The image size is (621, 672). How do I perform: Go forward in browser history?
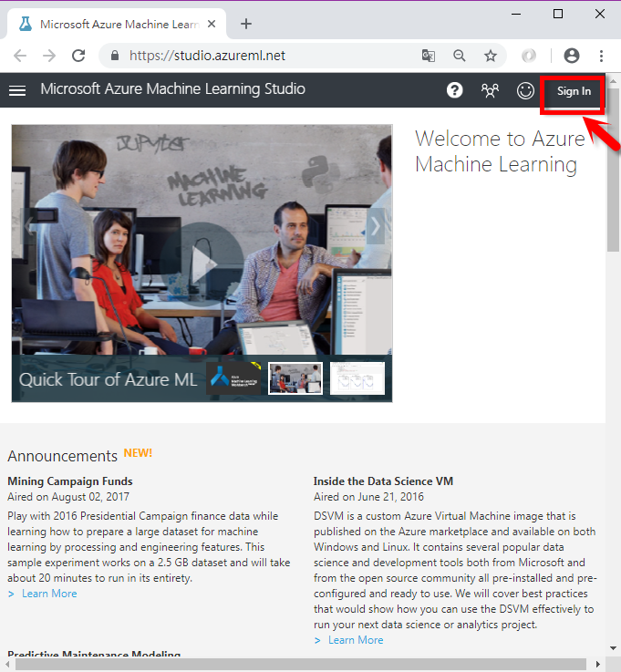[x=49, y=56]
